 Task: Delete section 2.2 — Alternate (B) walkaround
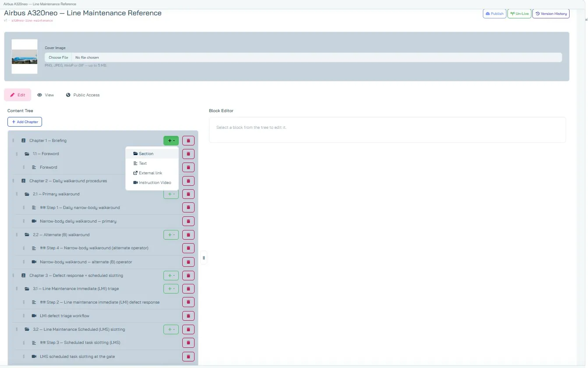[x=188, y=235]
